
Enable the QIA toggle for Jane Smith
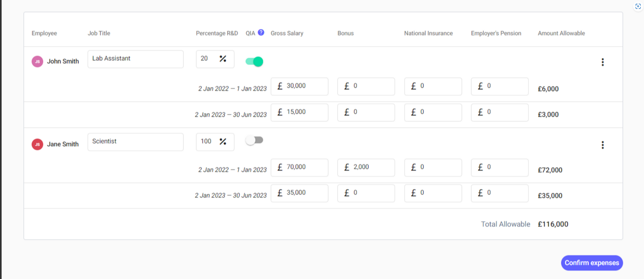254,140
